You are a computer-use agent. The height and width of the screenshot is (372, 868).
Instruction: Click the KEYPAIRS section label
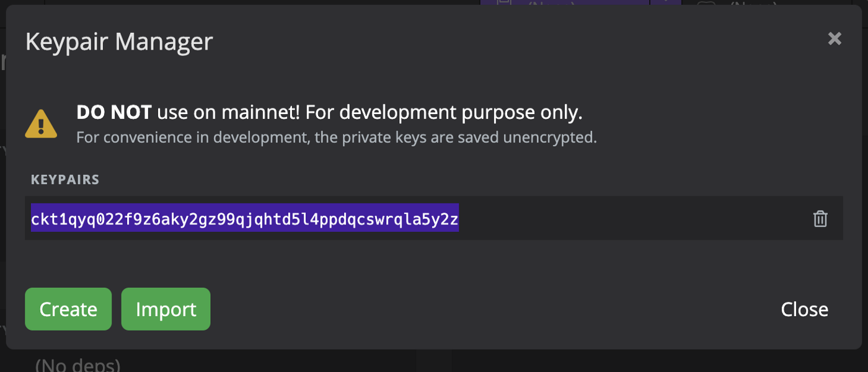(65, 180)
